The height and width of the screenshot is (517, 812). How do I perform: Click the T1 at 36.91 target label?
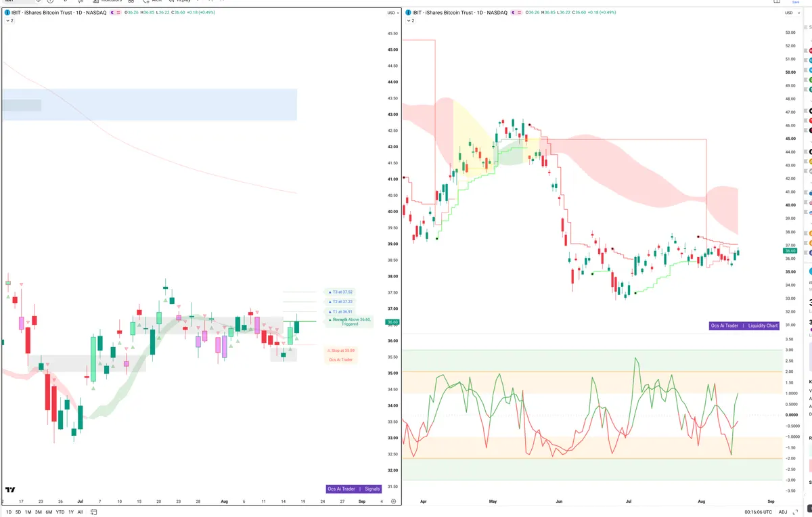(340, 312)
